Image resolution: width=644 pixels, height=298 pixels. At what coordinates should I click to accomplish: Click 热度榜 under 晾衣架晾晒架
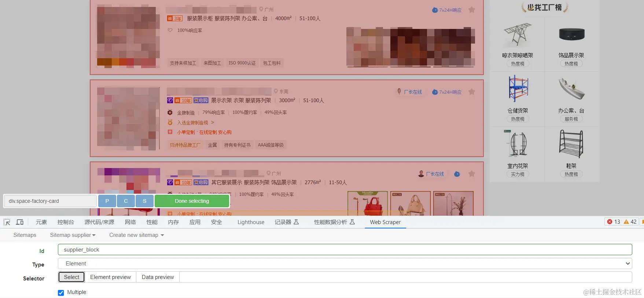click(518, 64)
